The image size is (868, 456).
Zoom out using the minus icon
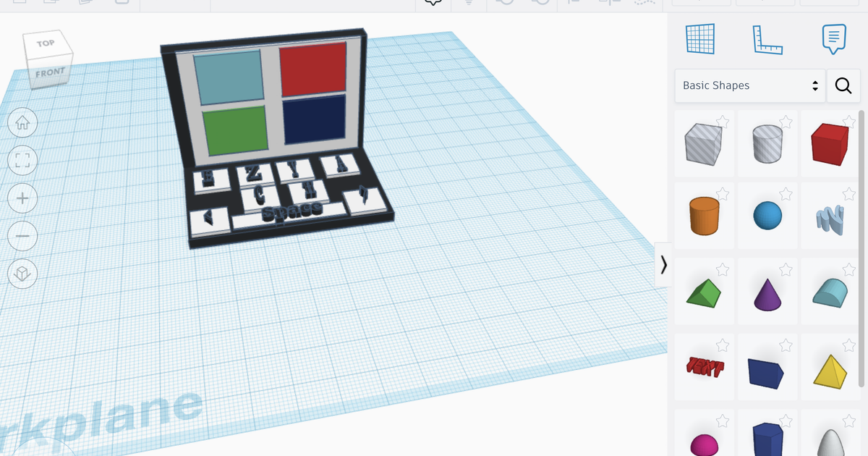[x=22, y=236]
